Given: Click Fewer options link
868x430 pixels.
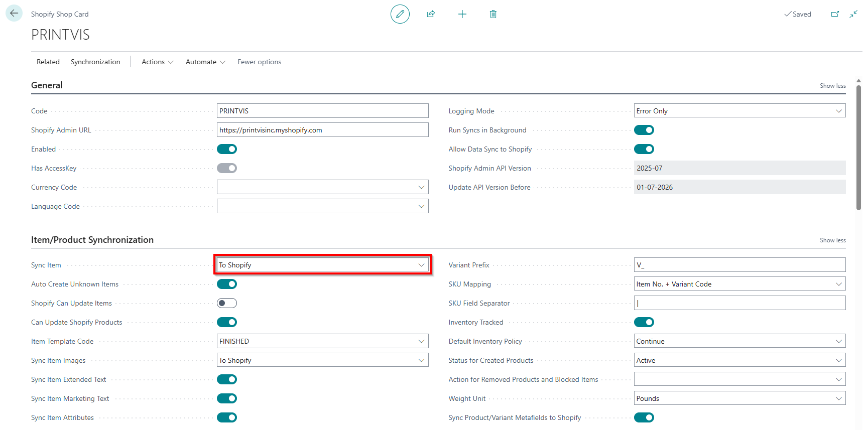Looking at the screenshot, I should coord(259,62).
